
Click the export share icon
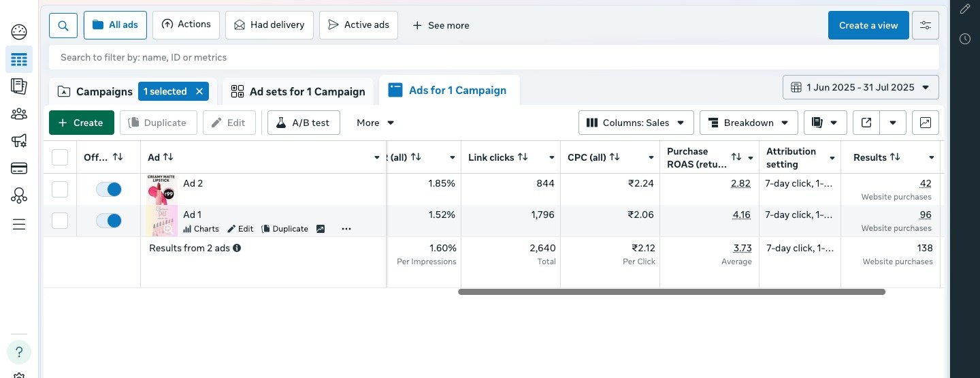pos(866,123)
